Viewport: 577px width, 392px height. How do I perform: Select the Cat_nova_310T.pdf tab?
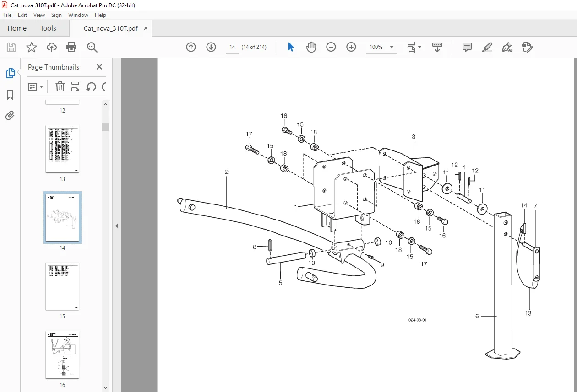(x=110, y=28)
